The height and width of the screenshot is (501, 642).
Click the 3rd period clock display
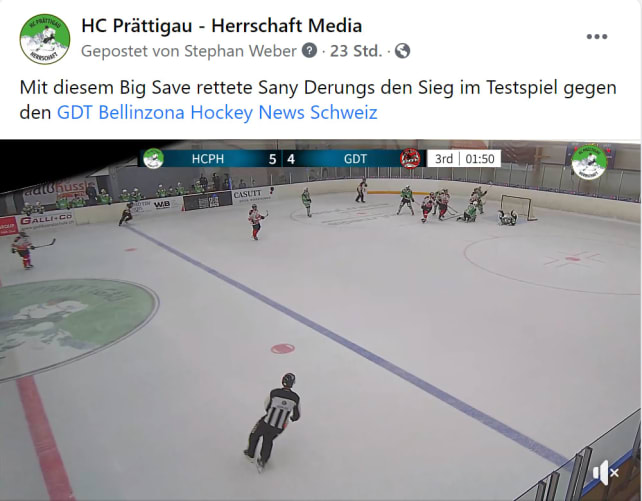click(x=464, y=158)
